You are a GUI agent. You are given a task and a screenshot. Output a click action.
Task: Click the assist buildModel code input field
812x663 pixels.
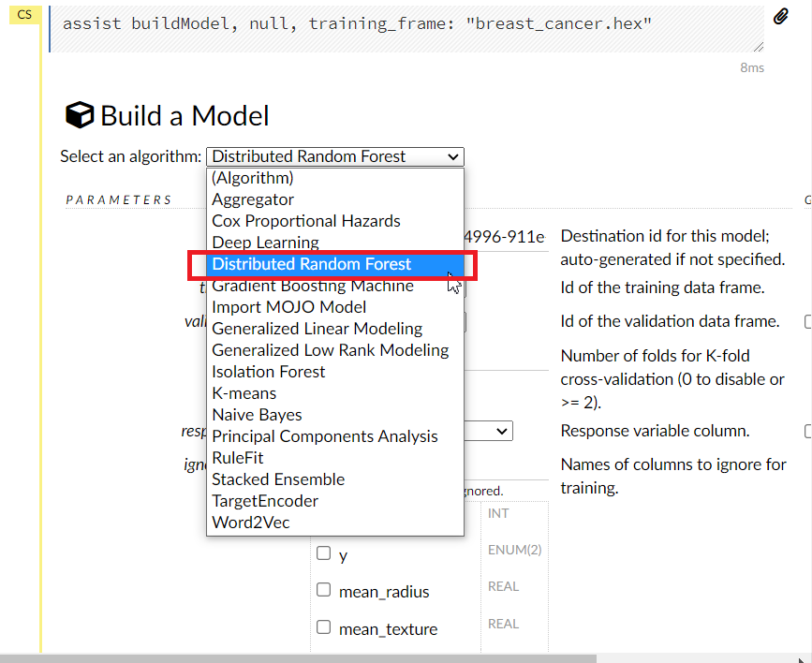coord(403,26)
